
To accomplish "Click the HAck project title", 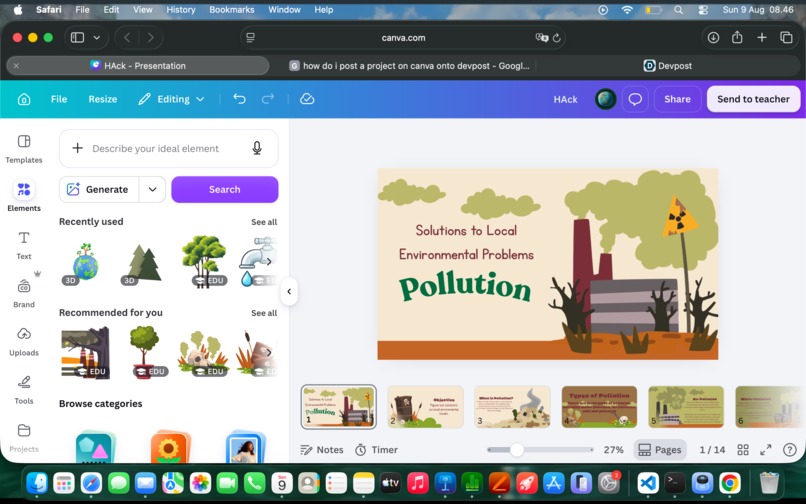I will 565,99.
